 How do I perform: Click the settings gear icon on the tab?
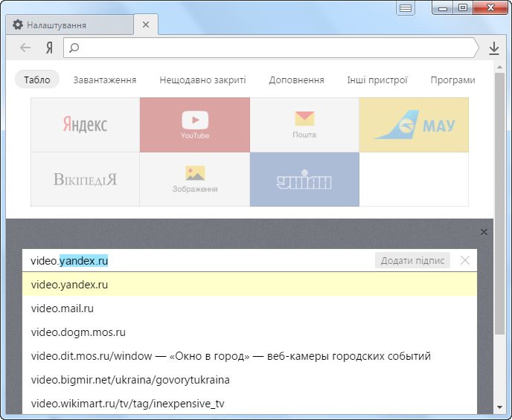pyautogui.click(x=18, y=25)
